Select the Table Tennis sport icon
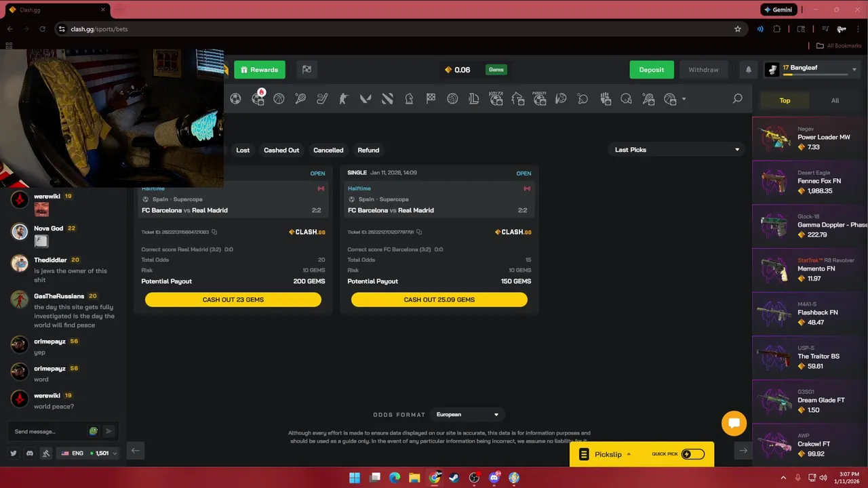This screenshot has width=868, height=488. (583, 99)
